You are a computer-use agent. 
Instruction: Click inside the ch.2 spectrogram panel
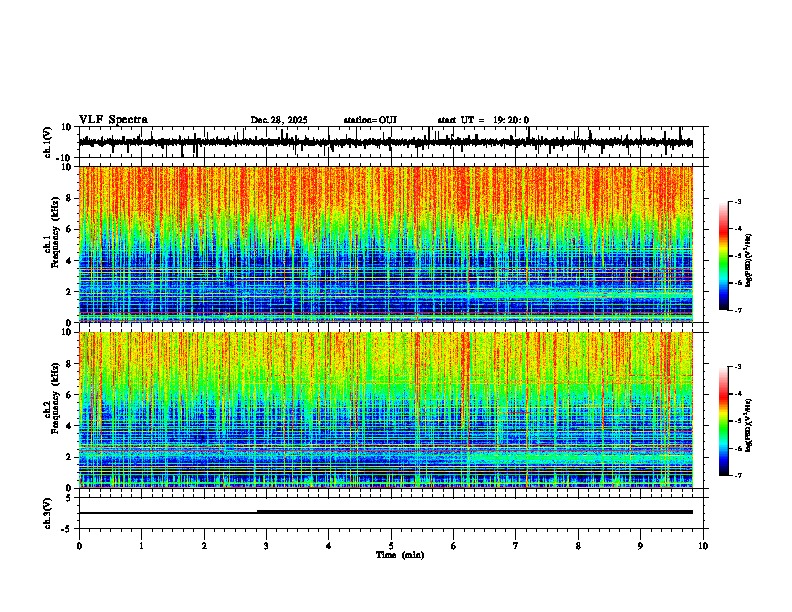point(385,410)
